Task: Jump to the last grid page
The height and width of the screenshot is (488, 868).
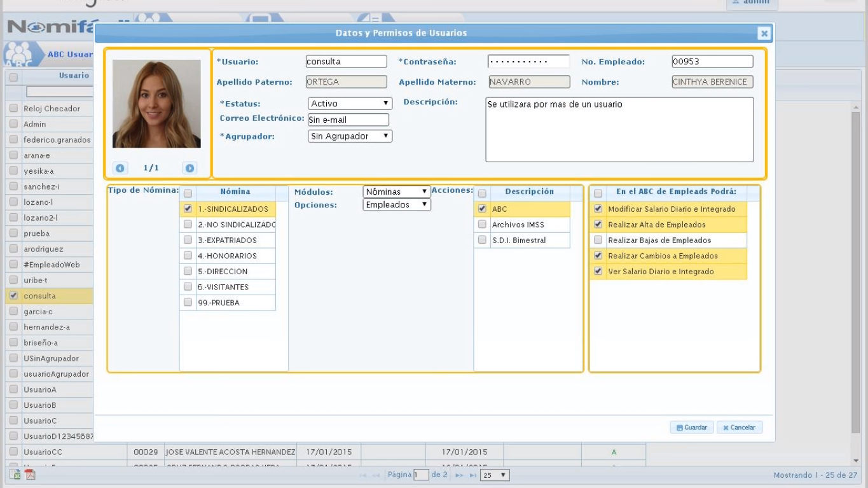Action: [x=472, y=475]
